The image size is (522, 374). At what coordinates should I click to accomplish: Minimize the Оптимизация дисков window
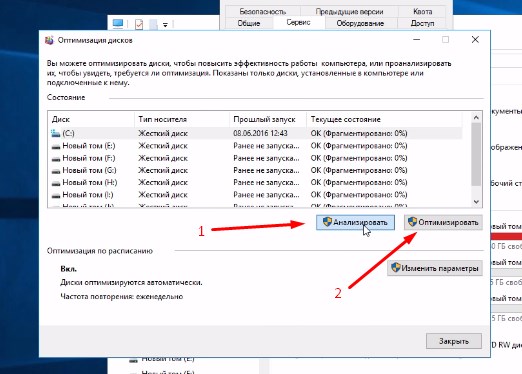tap(416, 40)
